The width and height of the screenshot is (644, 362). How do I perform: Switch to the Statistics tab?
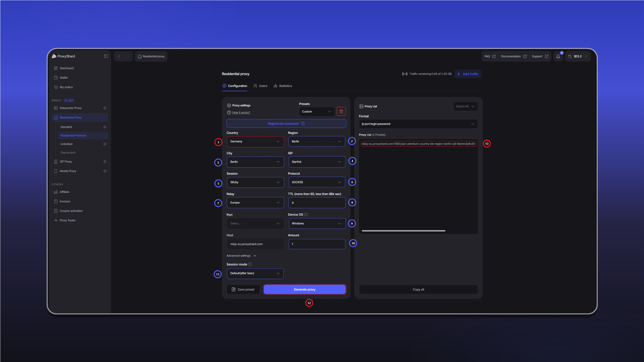pyautogui.click(x=282, y=86)
